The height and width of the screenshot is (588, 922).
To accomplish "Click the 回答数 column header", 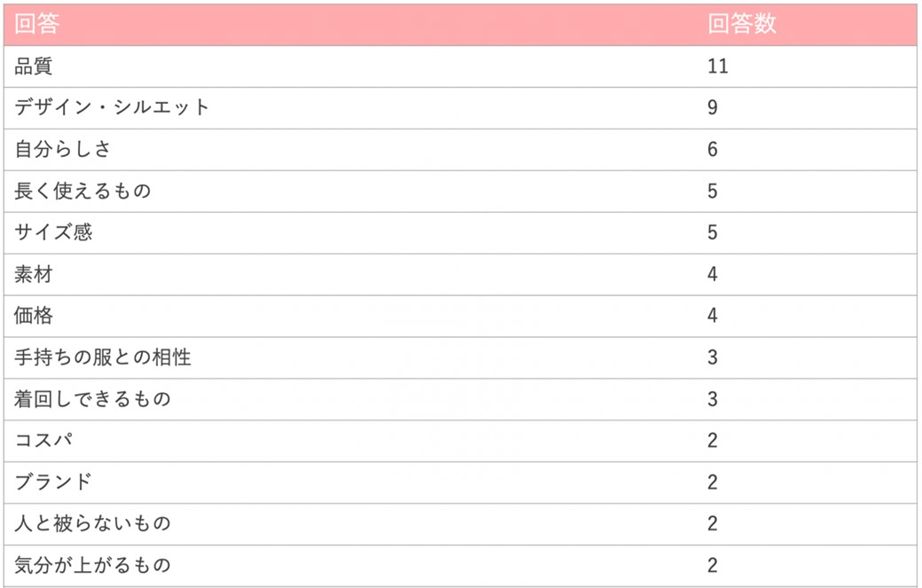I will 742,25.
